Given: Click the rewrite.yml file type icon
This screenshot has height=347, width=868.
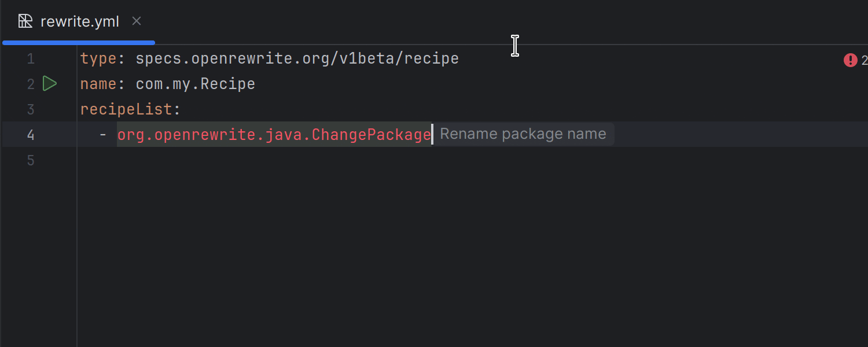Looking at the screenshot, I should (25, 21).
